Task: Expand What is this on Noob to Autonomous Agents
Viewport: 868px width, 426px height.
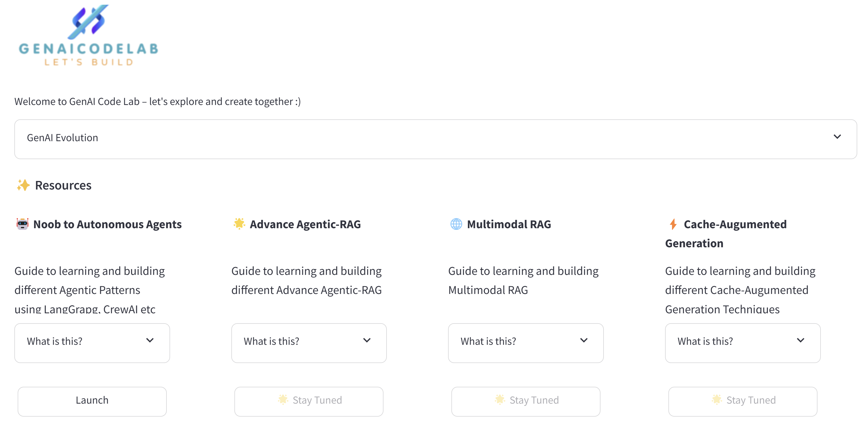Action: tap(92, 341)
